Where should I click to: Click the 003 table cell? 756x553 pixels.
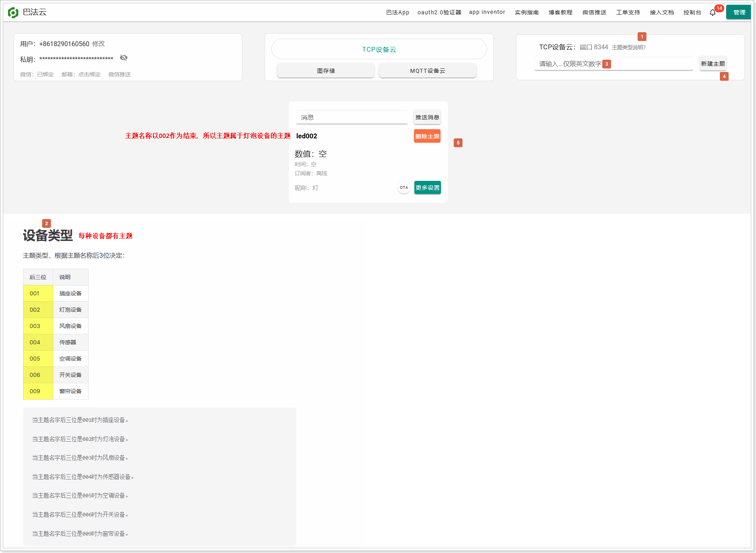[x=38, y=326]
